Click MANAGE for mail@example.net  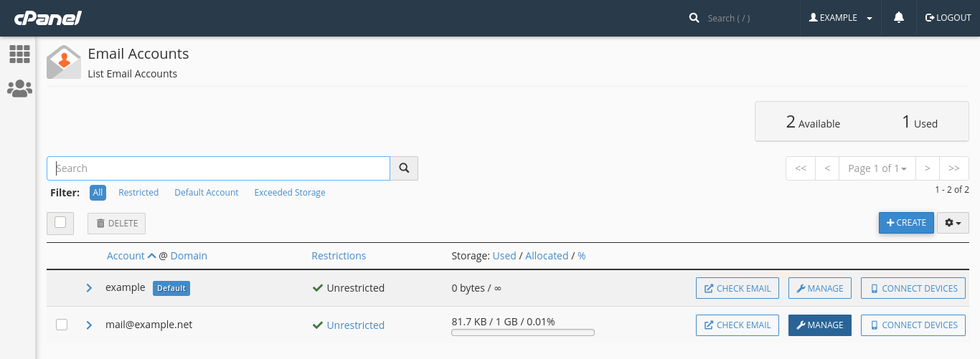[x=820, y=325]
